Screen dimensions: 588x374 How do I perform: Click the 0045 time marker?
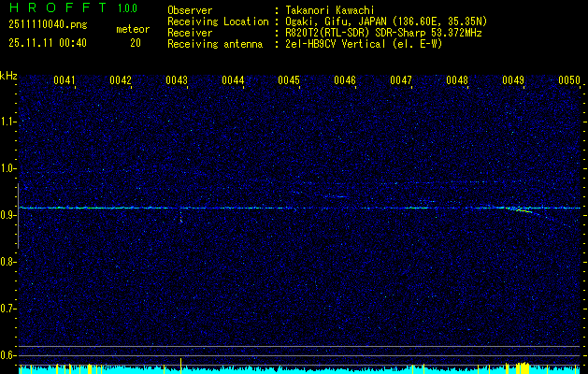coord(289,80)
